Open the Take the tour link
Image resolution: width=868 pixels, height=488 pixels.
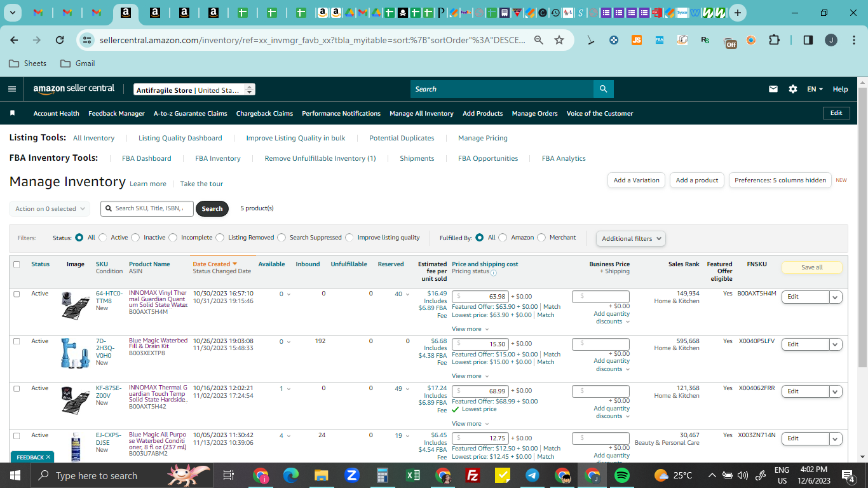click(201, 184)
